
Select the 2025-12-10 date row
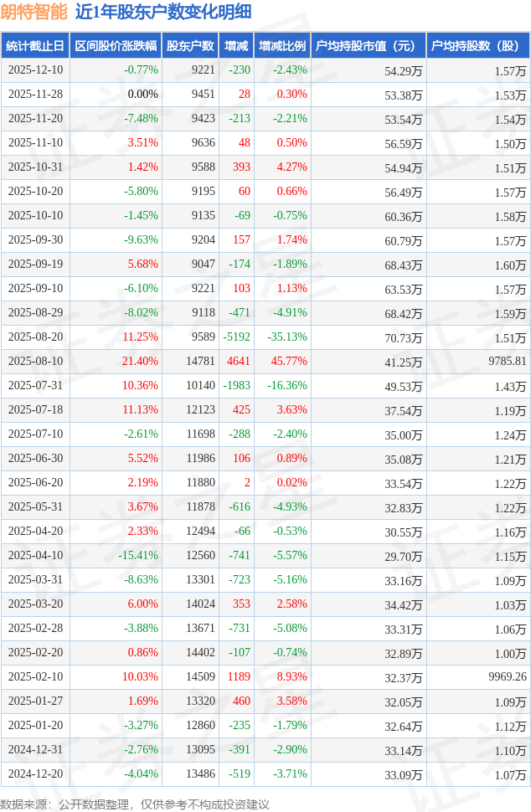tap(35, 70)
